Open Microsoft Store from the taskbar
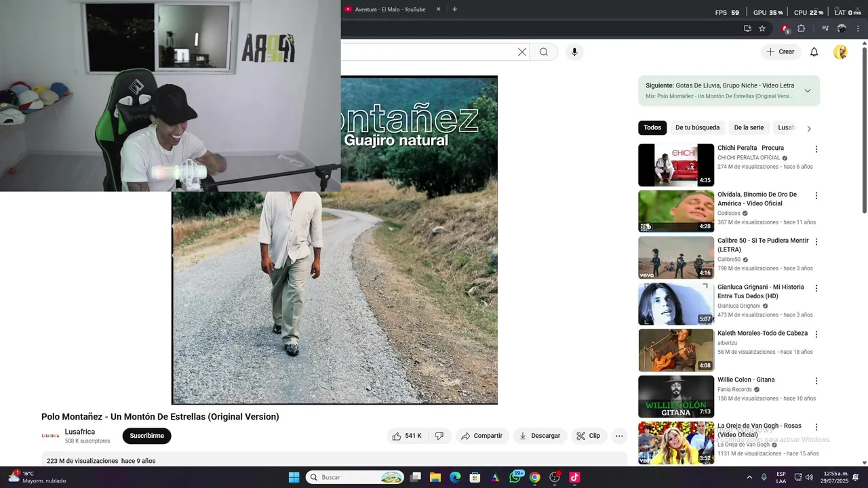Image resolution: width=868 pixels, height=488 pixels. (475, 477)
